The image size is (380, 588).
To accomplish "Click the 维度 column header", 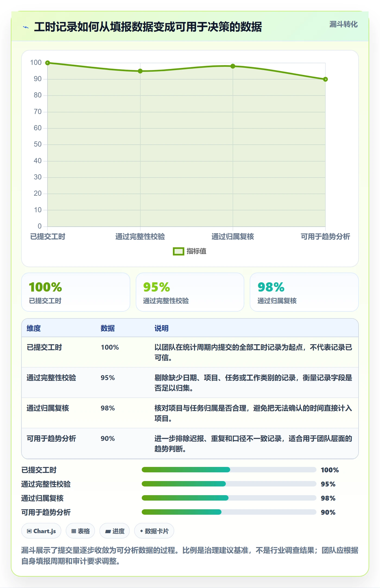I will coord(34,328).
